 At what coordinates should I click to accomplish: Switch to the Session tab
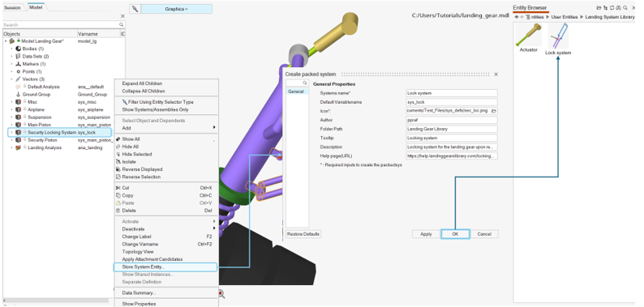pyautogui.click(x=12, y=8)
